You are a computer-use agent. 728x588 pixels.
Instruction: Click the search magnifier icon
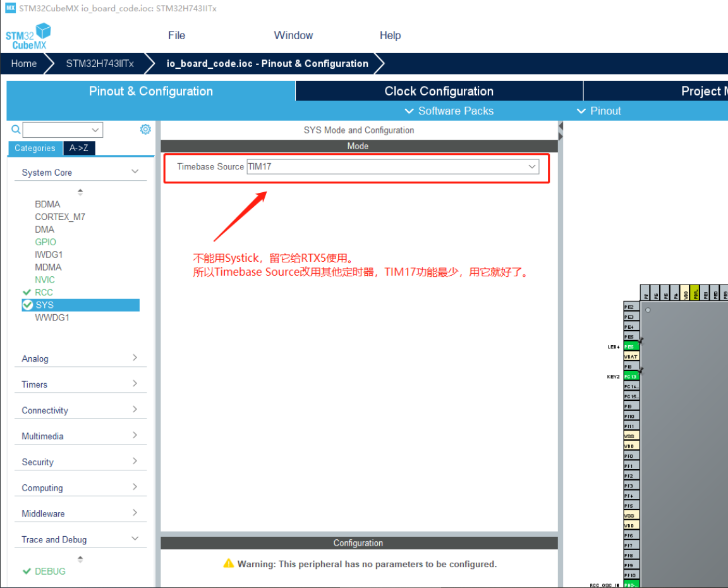coord(15,129)
